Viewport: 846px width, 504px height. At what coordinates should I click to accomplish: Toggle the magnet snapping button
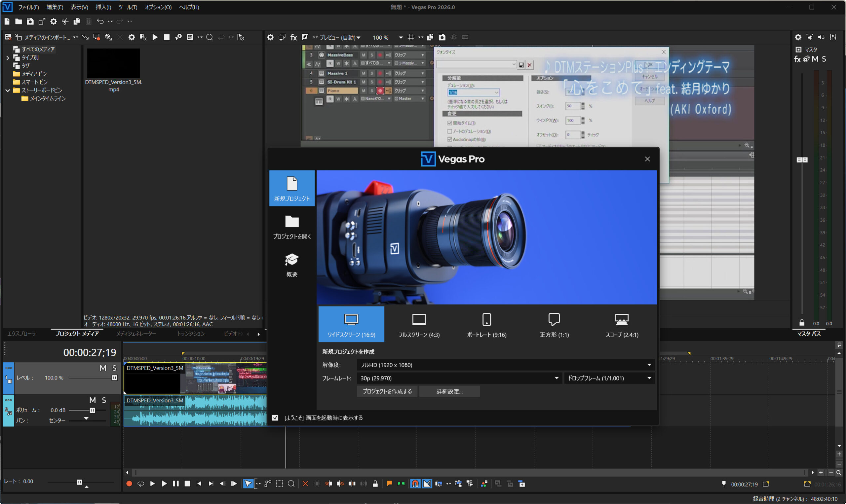pyautogui.click(x=415, y=484)
